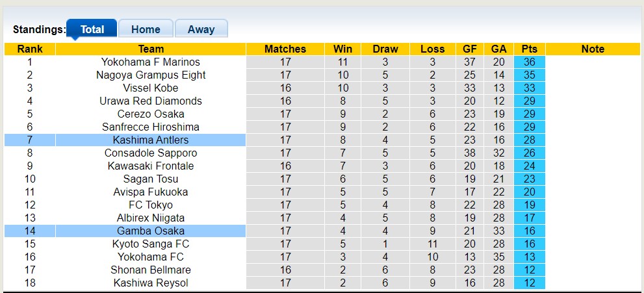Click the Rank column header

pos(30,49)
